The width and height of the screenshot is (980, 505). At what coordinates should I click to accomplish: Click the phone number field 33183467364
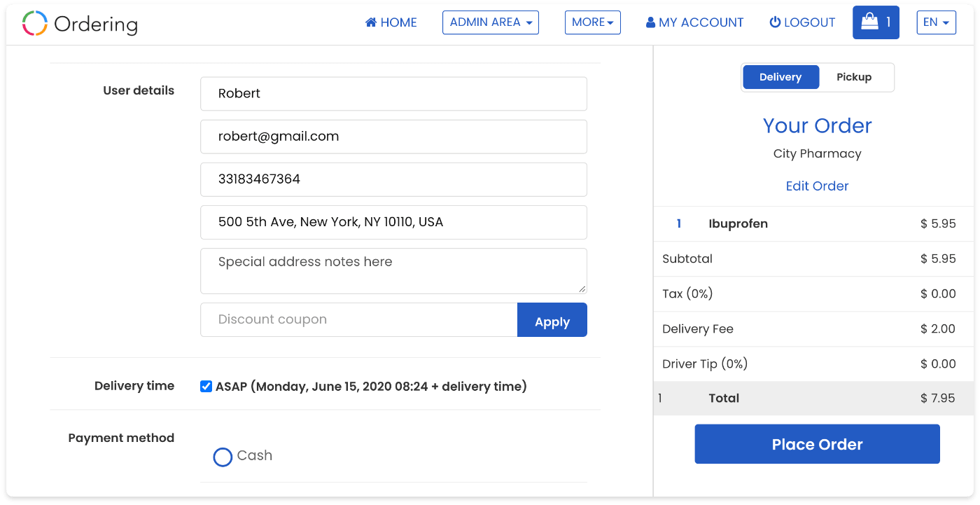pyautogui.click(x=393, y=179)
